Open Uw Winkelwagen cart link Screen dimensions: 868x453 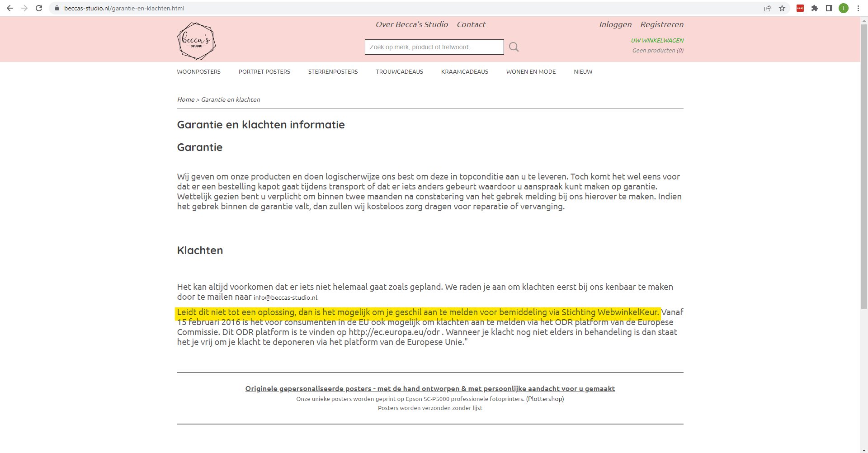pos(657,40)
